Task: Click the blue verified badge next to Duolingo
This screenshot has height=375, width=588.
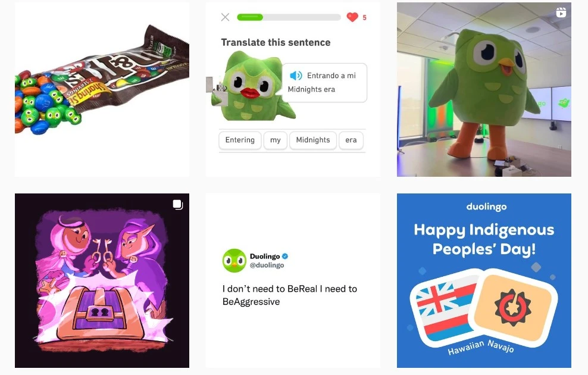Action: click(x=285, y=256)
